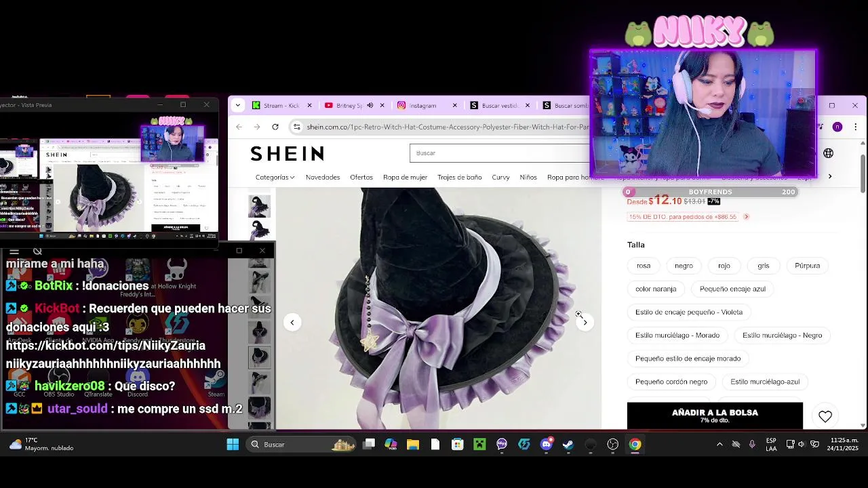868x488 pixels.
Task: Select the last full hat thumbnail
Action: 259,407
